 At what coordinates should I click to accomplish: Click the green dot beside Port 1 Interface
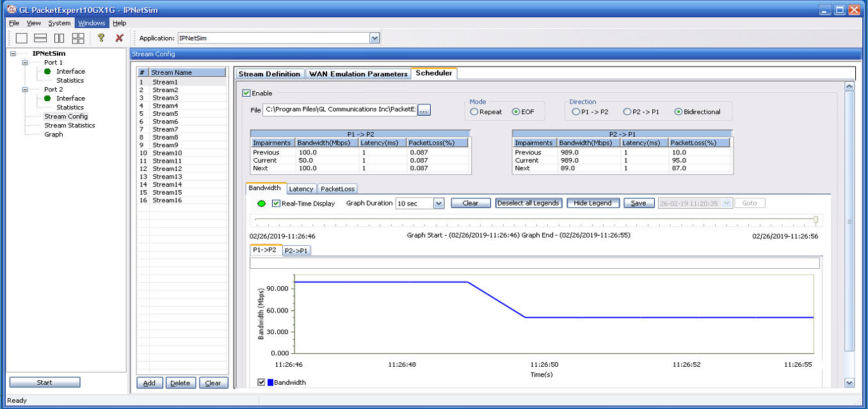coord(47,72)
